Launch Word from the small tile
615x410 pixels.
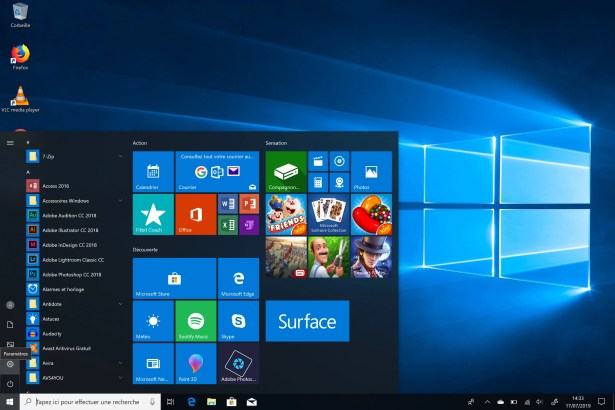tap(227, 204)
